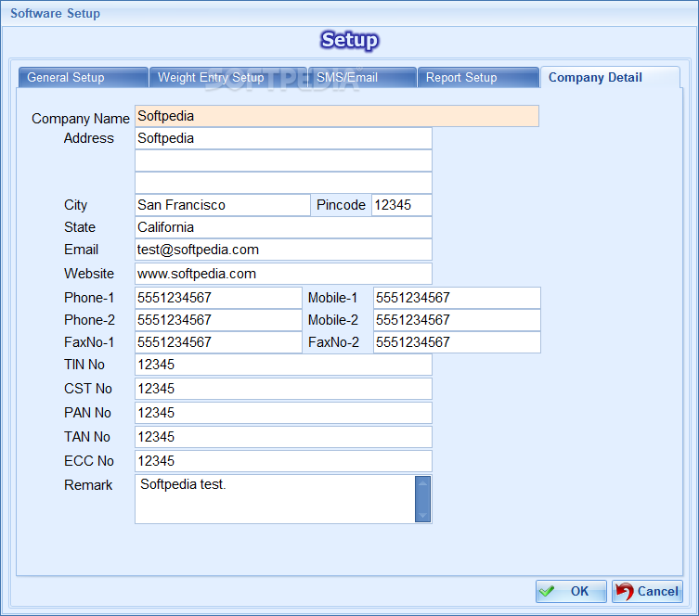Click the Company Name label
This screenshot has height=616, width=699.
click(80, 119)
